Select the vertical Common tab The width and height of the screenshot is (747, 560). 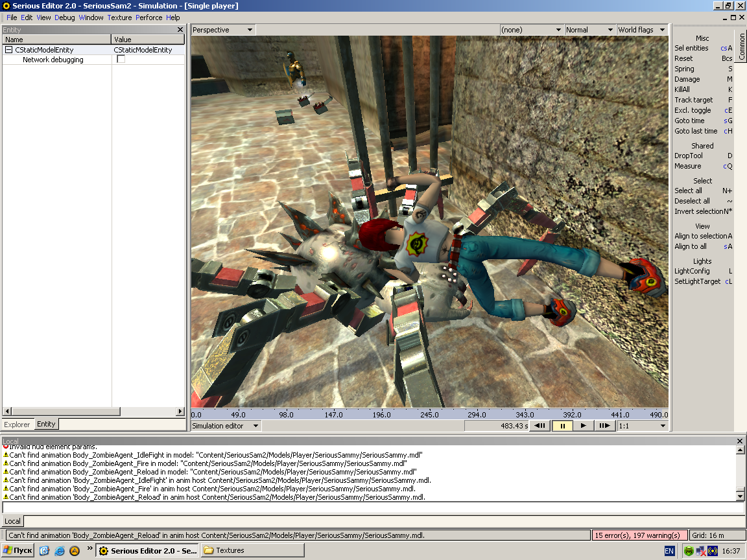point(741,46)
